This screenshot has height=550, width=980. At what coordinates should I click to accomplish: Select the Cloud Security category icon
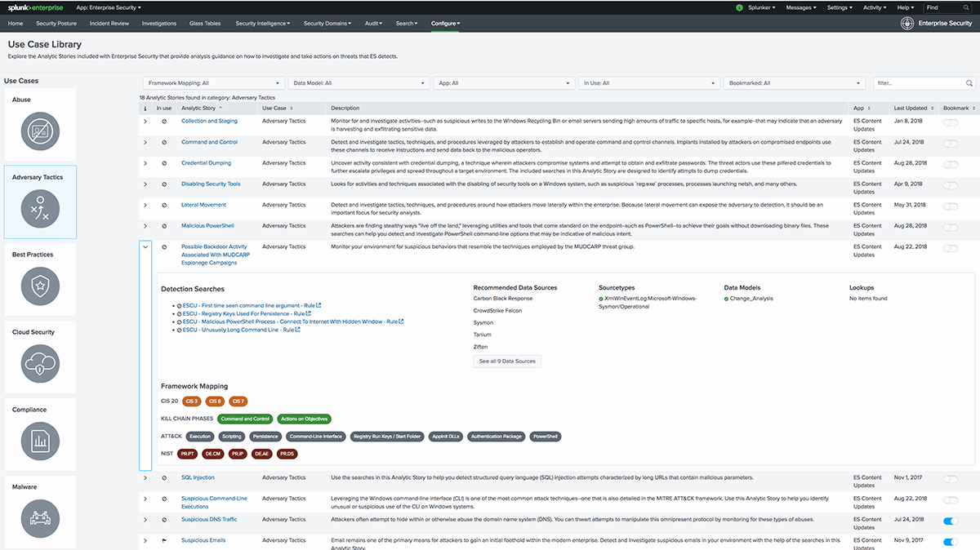pos(38,364)
